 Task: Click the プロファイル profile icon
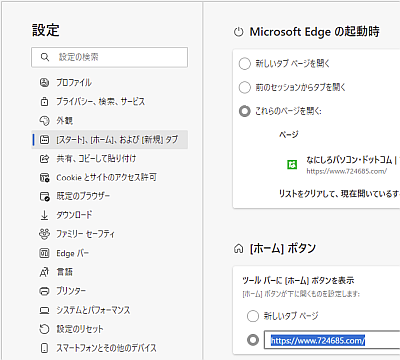(x=44, y=82)
